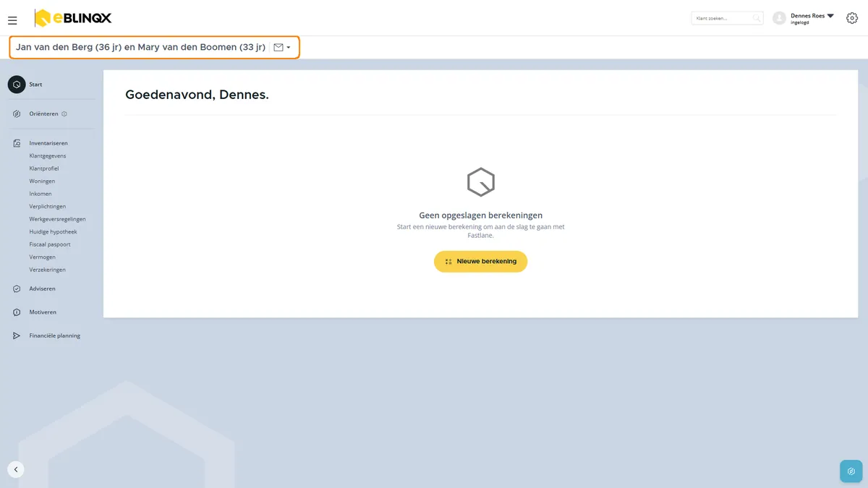Click the 'Goedenavond, Dennes.' heading

[x=197, y=95]
